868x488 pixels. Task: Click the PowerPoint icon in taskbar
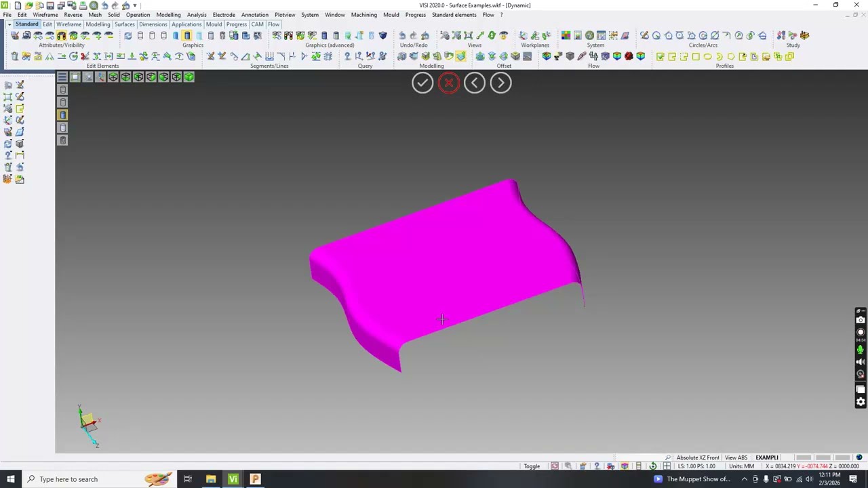256,479
